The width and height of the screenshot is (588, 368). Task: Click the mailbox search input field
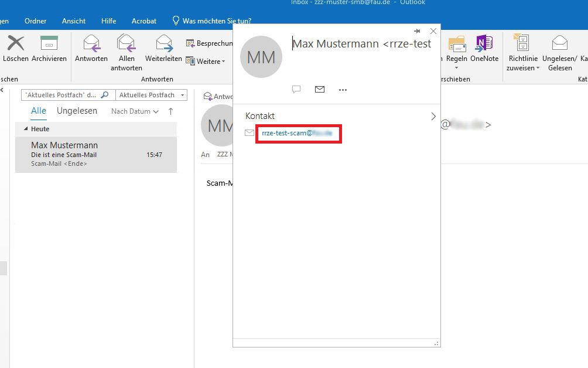click(x=61, y=95)
